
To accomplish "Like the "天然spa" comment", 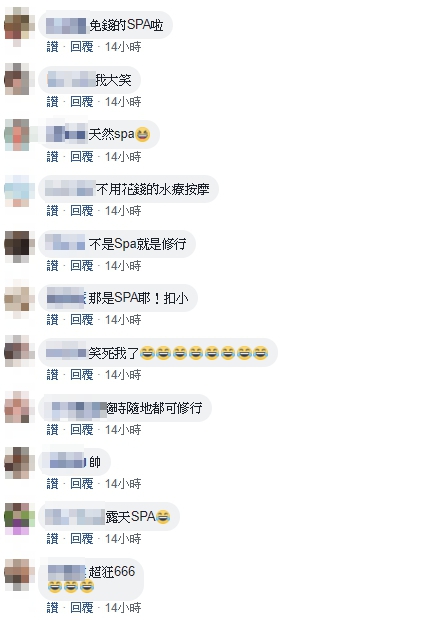I will [52, 157].
